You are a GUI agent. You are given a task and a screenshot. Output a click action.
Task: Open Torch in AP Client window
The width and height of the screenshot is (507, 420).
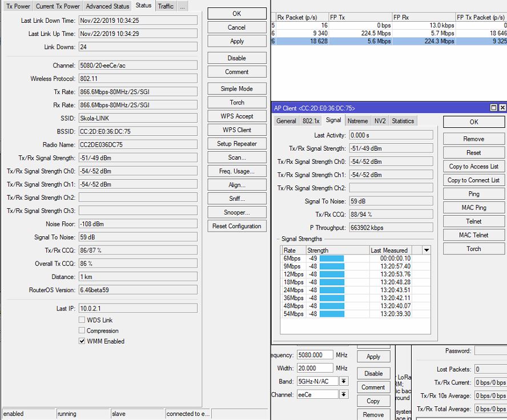474,249
